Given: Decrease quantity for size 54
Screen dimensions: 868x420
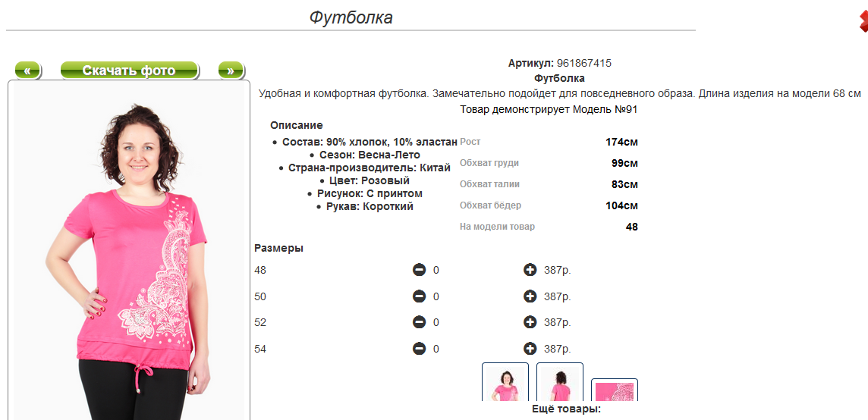Looking at the screenshot, I should point(419,349).
